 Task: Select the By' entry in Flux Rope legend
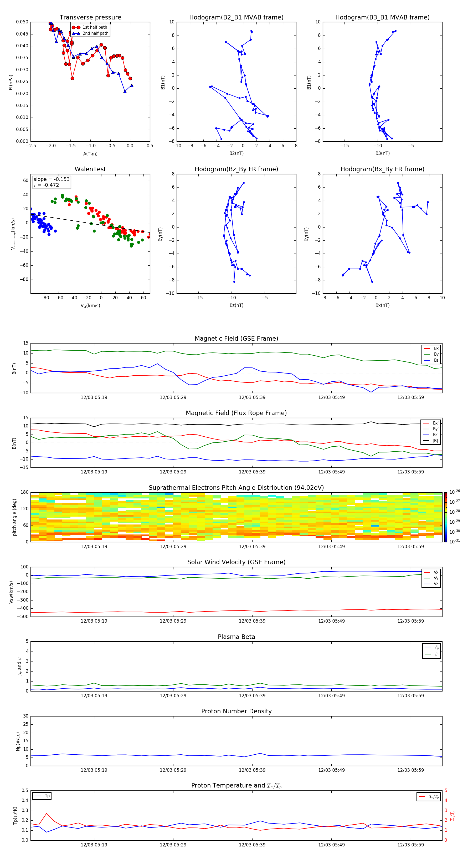point(431,429)
